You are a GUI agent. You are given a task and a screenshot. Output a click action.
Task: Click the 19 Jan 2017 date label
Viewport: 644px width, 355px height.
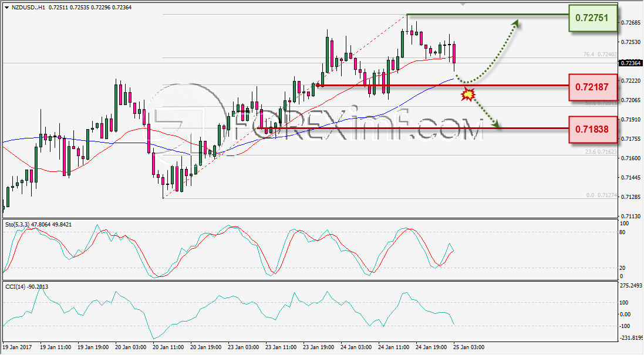point(17,347)
